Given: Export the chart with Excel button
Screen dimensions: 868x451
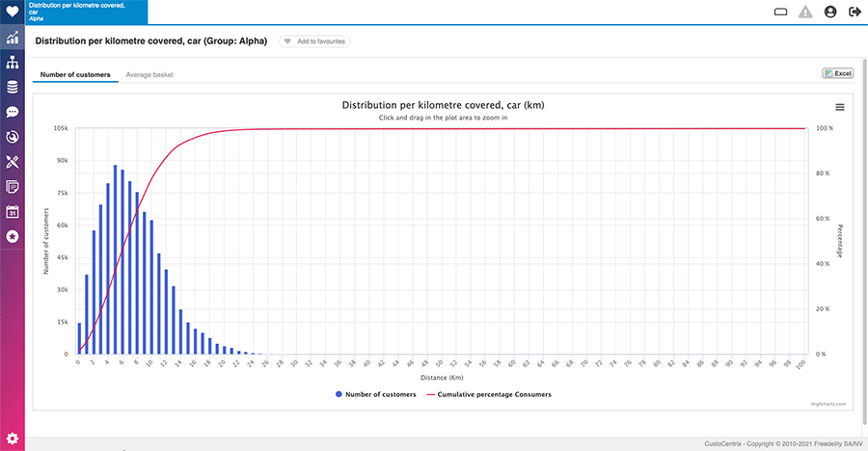Looking at the screenshot, I should click(837, 73).
